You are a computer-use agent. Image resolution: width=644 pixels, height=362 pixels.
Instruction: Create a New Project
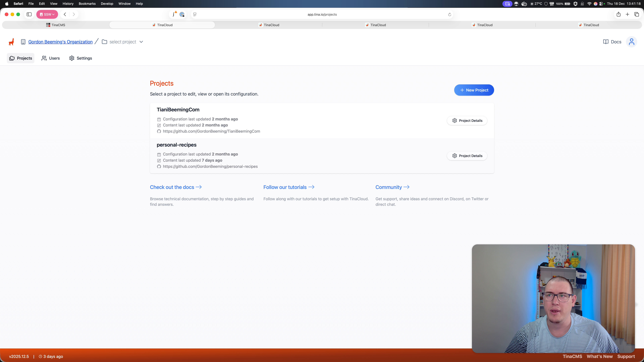pos(474,90)
